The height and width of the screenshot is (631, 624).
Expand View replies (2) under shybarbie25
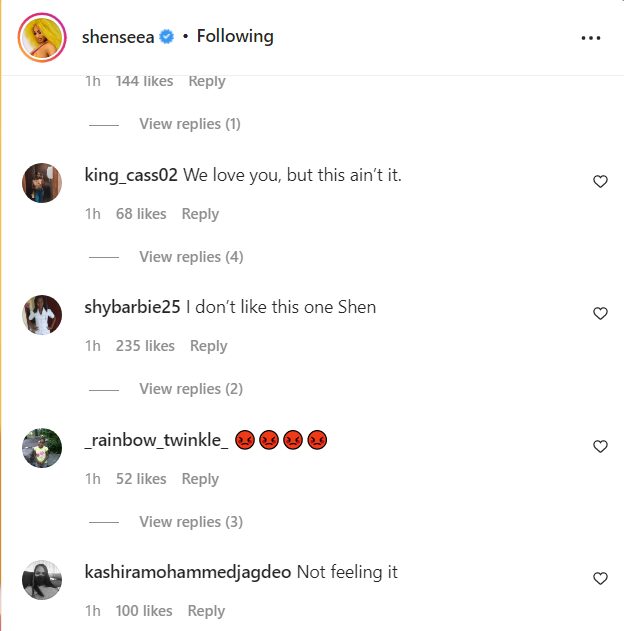pyautogui.click(x=190, y=389)
